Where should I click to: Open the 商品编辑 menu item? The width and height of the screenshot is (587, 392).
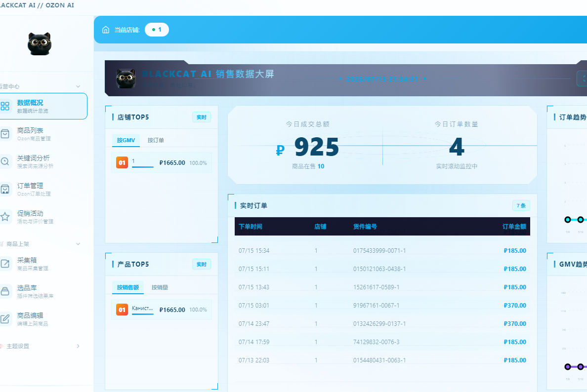(x=43, y=319)
